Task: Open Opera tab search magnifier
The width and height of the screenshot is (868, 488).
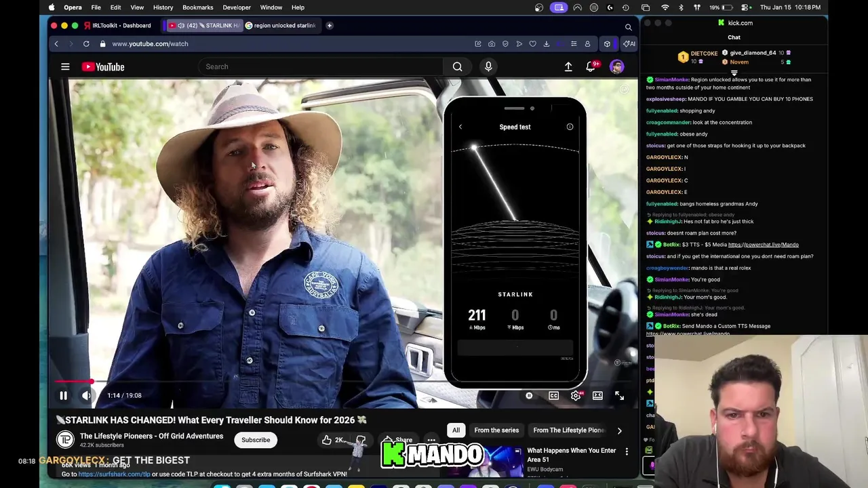Action: pyautogui.click(x=629, y=27)
